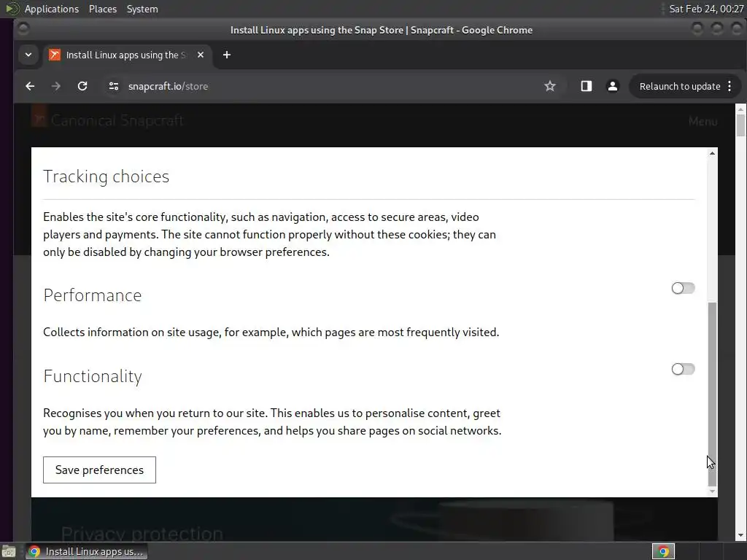Click the Snapcraft favicon on the tab
This screenshot has width=747, height=560.
pos(55,55)
